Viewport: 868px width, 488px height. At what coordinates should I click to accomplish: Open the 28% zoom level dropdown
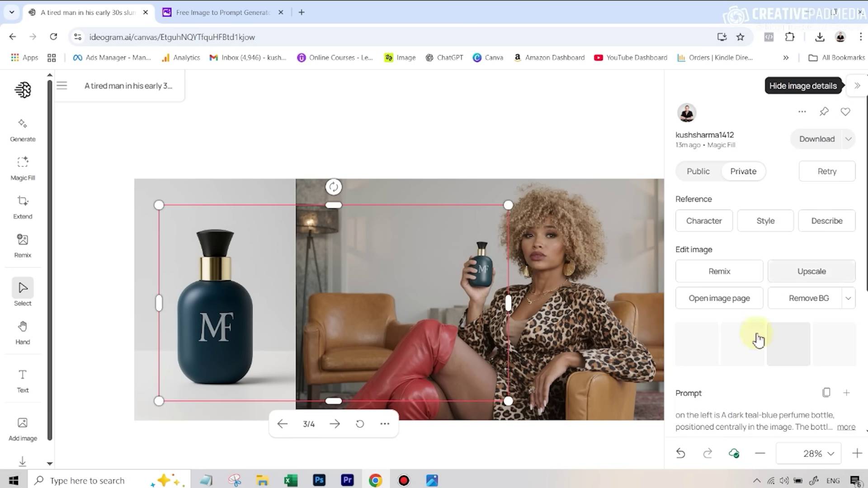click(818, 453)
